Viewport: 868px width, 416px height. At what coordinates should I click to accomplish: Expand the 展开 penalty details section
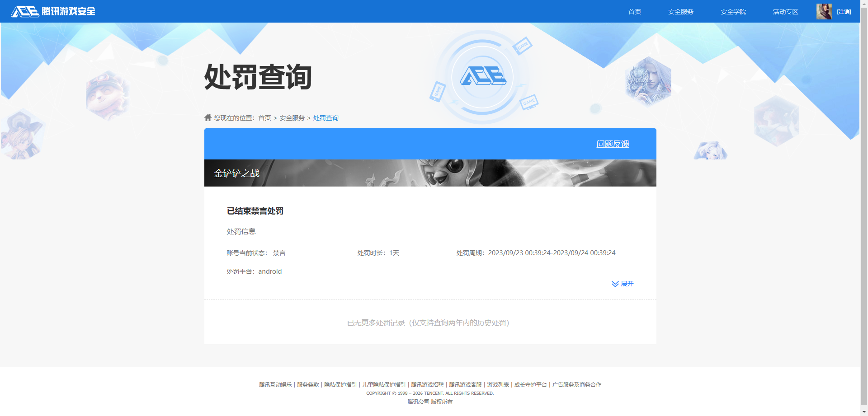(627, 284)
